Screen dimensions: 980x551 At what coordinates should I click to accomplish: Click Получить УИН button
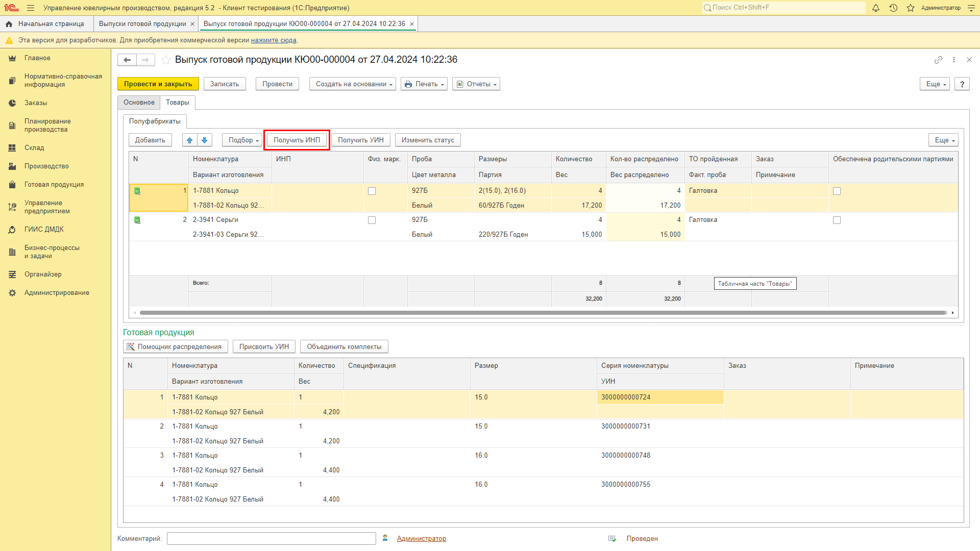[360, 140]
